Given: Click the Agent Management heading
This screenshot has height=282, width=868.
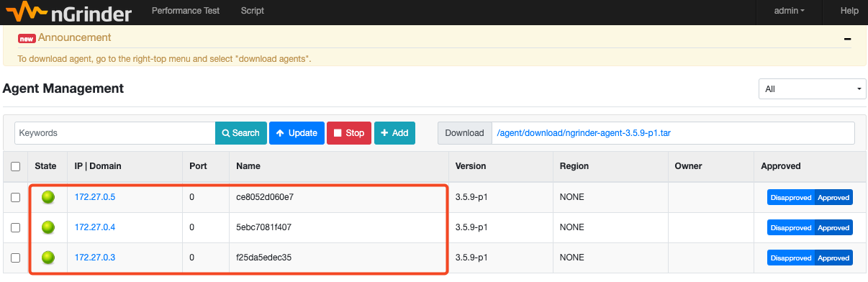Looking at the screenshot, I should (x=63, y=88).
